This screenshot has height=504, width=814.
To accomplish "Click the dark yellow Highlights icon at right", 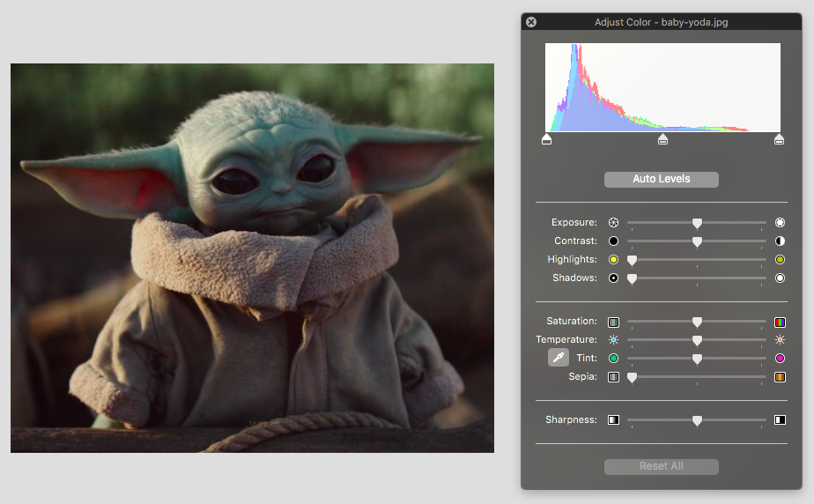I will (x=780, y=260).
